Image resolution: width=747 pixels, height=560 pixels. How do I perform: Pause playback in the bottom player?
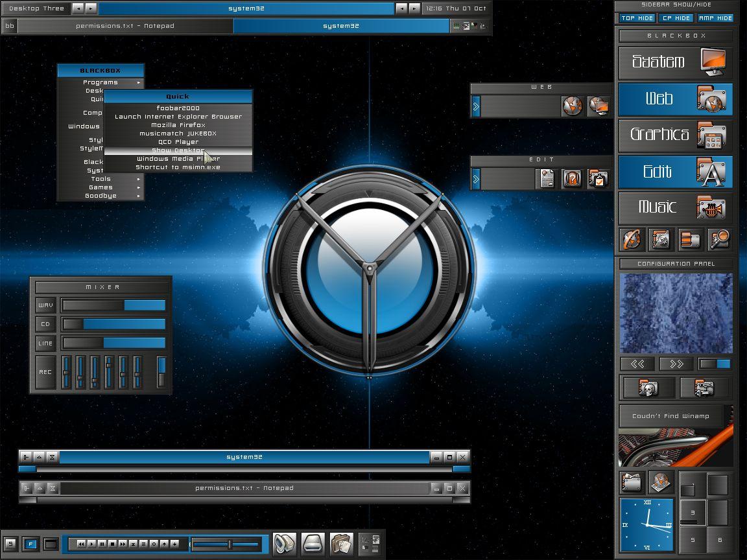tap(102, 544)
